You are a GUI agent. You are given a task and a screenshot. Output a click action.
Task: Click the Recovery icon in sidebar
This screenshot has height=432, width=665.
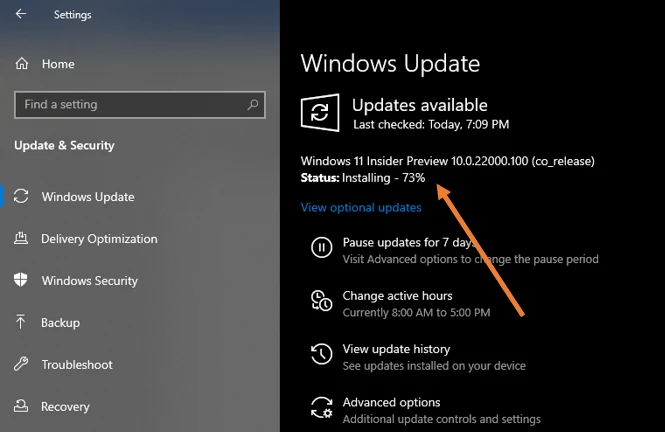21,406
